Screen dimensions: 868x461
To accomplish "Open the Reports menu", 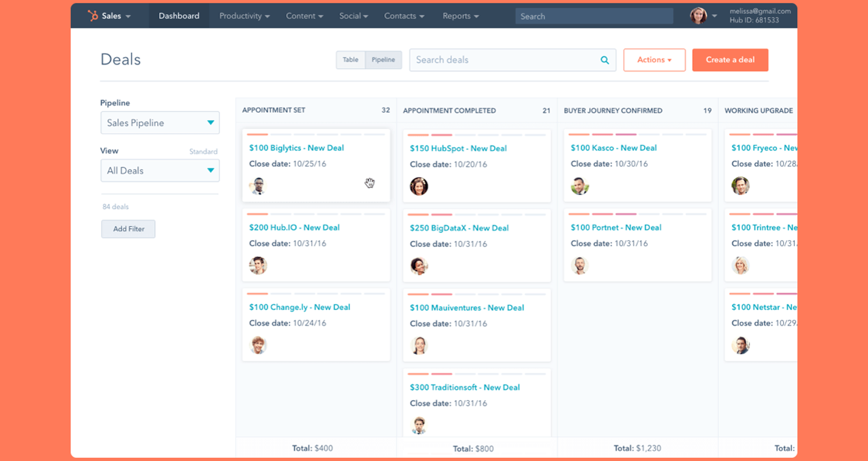I will pos(461,16).
